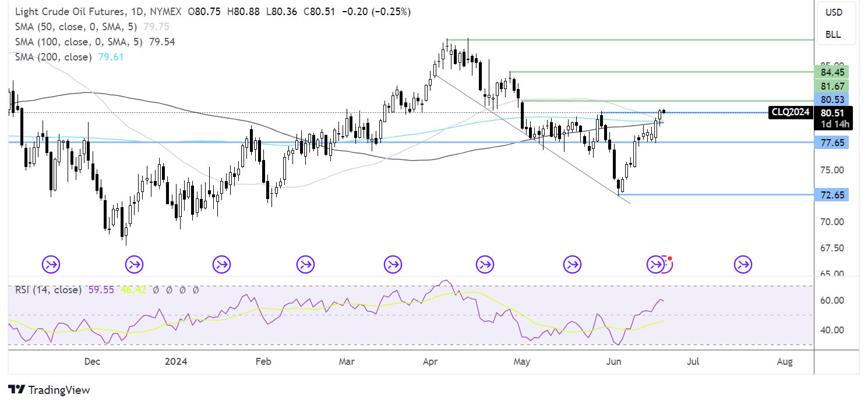Viewport: 868px width, 405px height.
Task: Open rollover marker between 2024 and Feb
Action: [221, 265]
